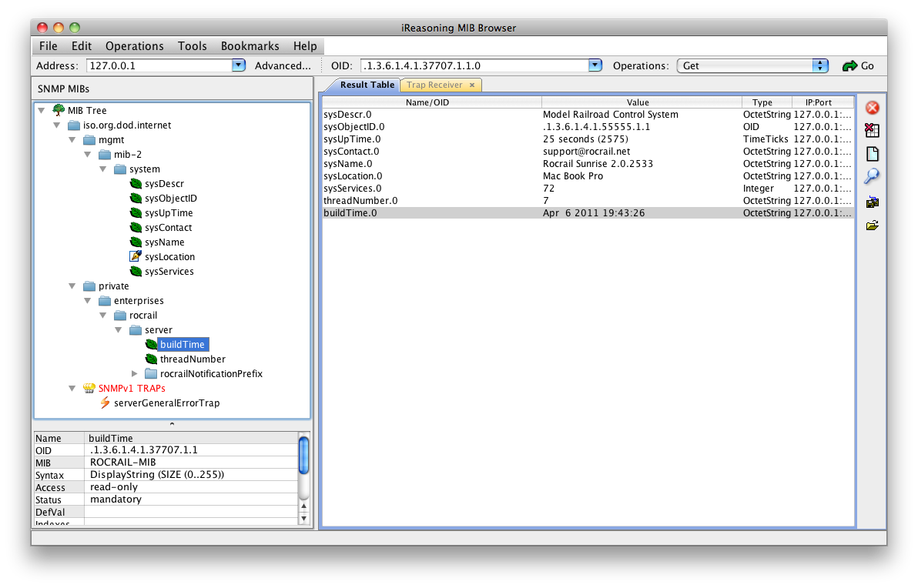This screenshot has height=588, width=918.
Task: Open the Bookmarks menu
Action: pos(250,46)
